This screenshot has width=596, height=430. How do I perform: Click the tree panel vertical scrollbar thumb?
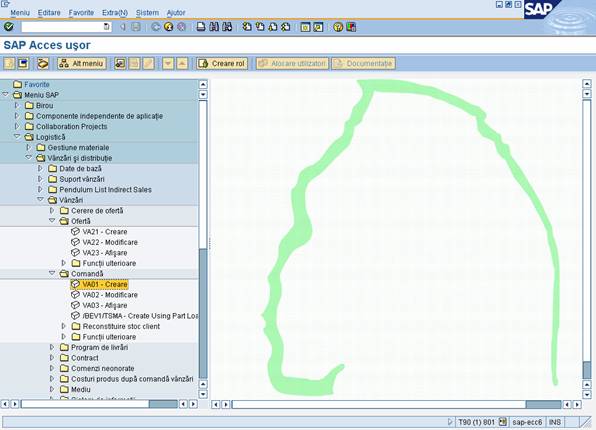pyautogui.click(x=203, y=313)
